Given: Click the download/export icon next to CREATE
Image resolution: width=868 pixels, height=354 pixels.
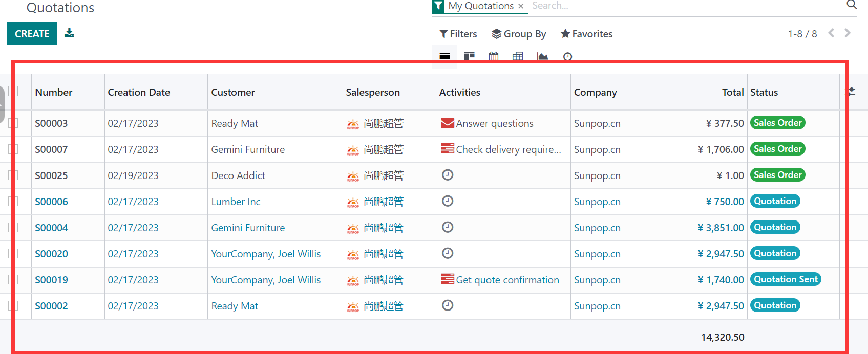Looking at the screenshot, I should (x=69, y=33).
